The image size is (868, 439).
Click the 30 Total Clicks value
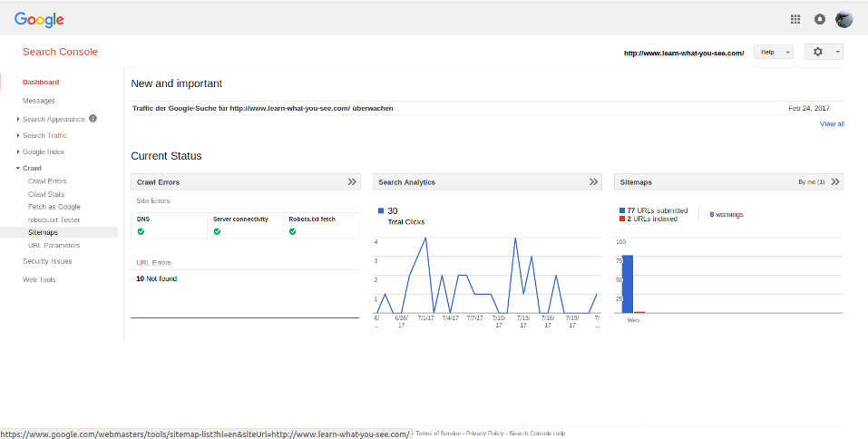[393, 210]
